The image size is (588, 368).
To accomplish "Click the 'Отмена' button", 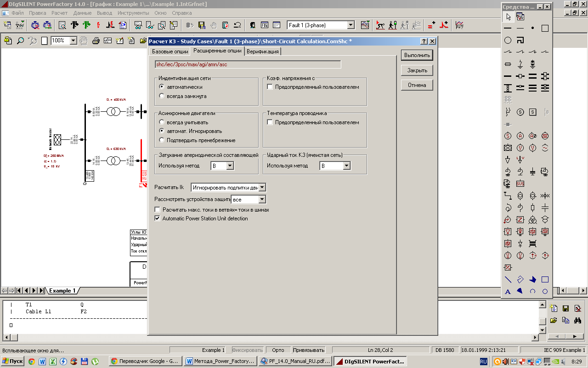I will tap(417, 85).
